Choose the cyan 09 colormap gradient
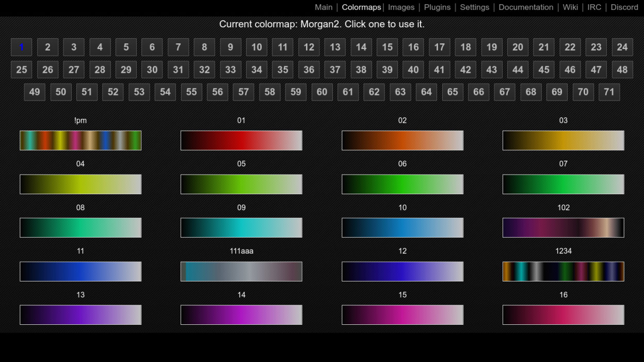 [241, 228]
